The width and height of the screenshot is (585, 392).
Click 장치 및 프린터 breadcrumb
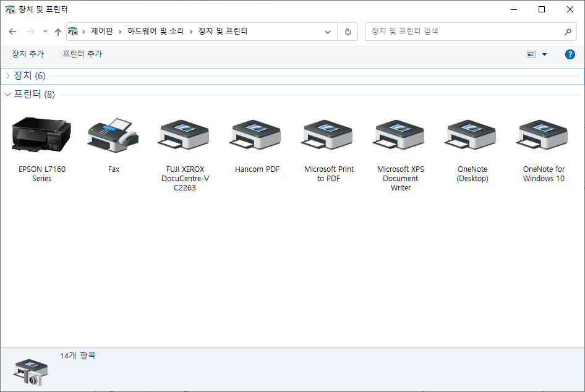click(223, 32)
